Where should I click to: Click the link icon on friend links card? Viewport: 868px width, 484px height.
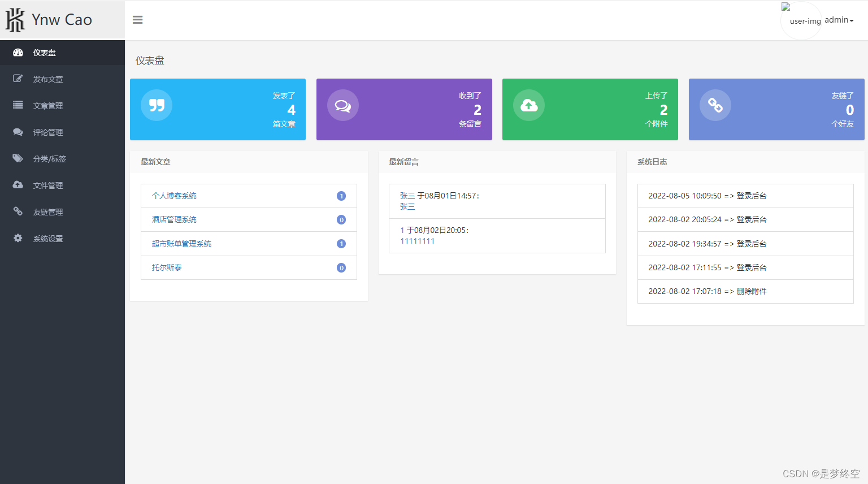[715, 105]
